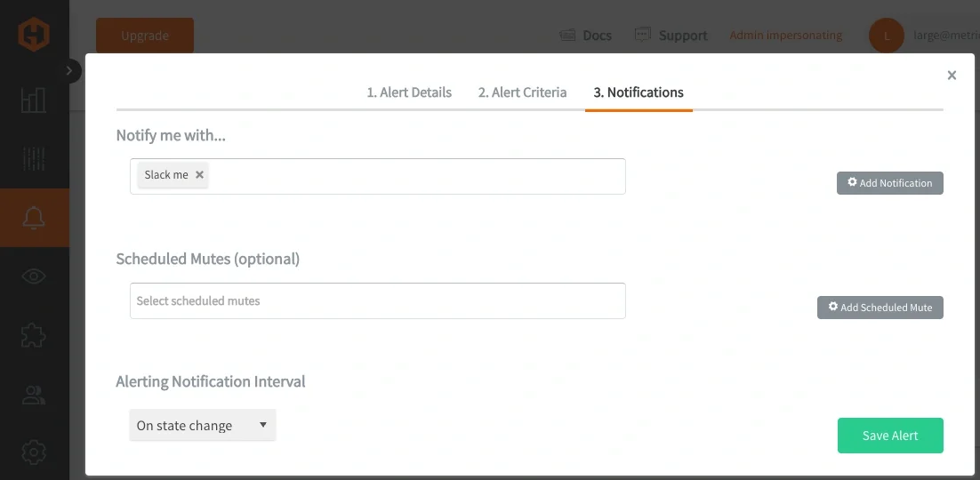980x480 pixels.
Task: Open the alerts bell sidebar icon
Action: (34, 218)
